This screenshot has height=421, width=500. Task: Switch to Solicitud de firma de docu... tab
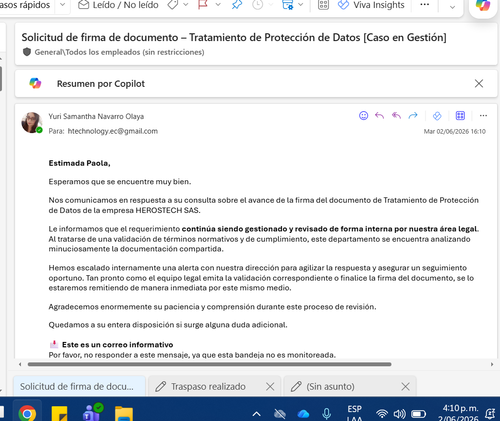click(x=79, y=386)
